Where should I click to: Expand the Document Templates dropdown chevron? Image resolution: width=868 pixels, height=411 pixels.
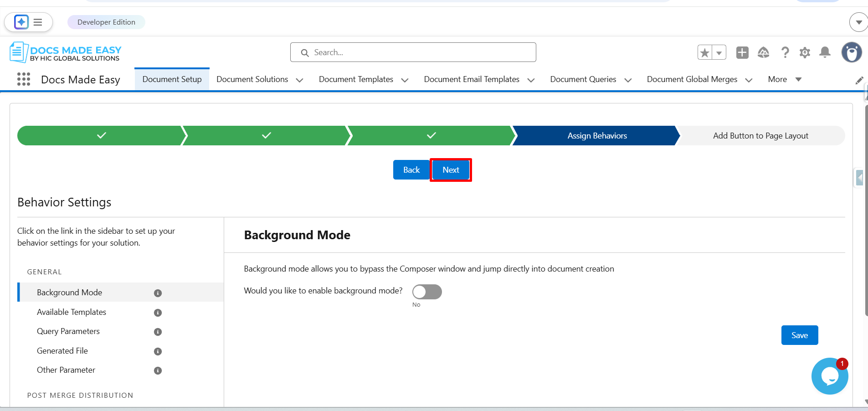point(405,80)
